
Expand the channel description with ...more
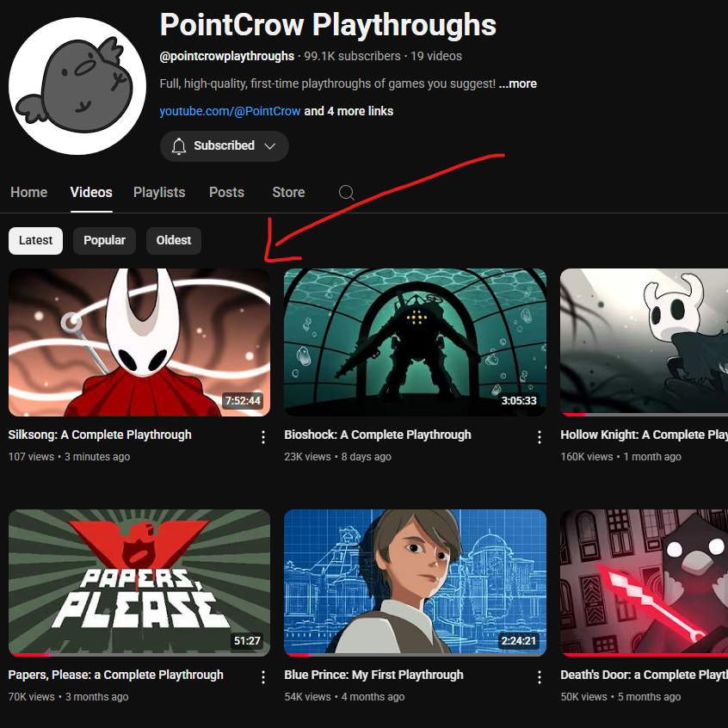click(518, 83)
